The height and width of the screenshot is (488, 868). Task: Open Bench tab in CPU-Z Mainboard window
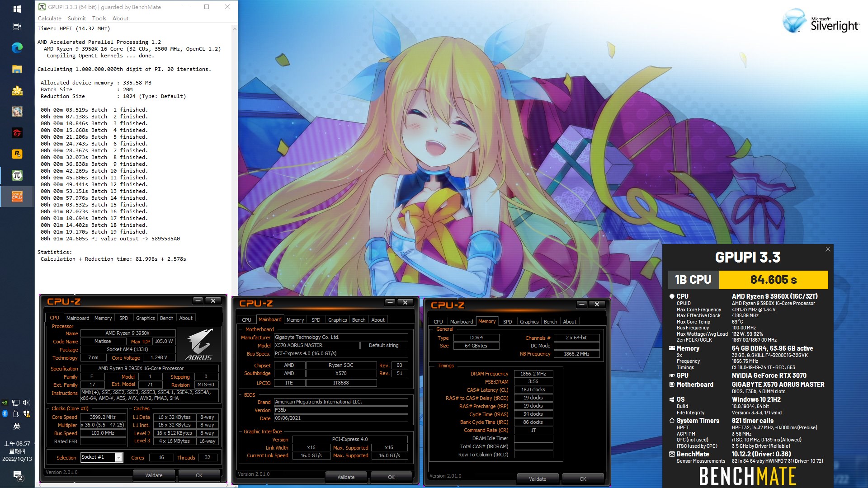[359, 320]
